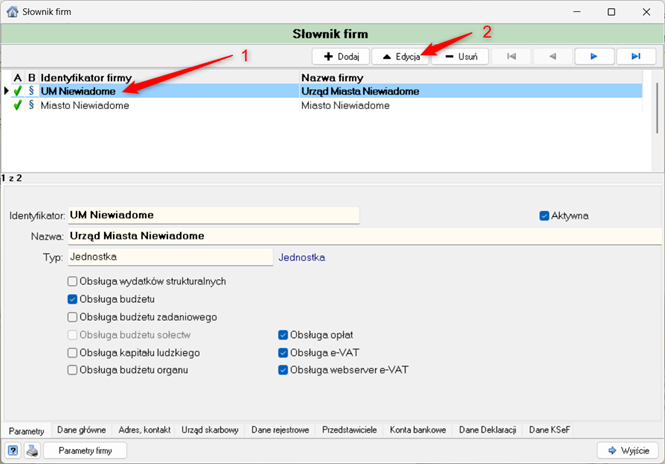Click the Parametry firmy button
Viewport: 665px width, 464px height.
tap(85, 450)
